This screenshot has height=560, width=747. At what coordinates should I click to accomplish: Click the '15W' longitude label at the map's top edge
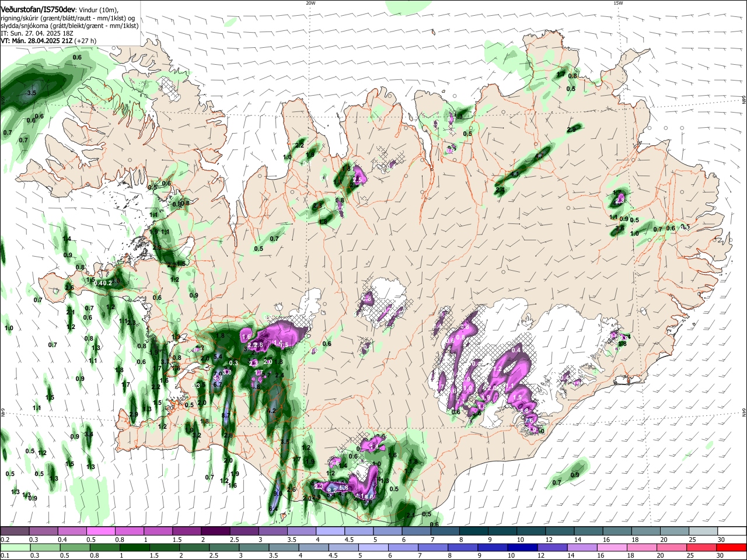click(x=618, y=3)
